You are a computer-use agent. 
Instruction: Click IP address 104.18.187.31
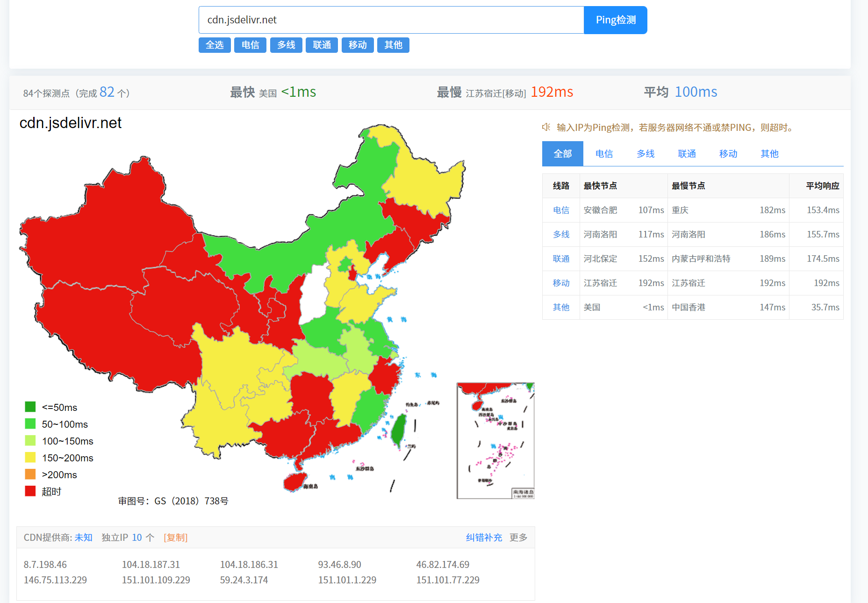[x=151, y=565]
